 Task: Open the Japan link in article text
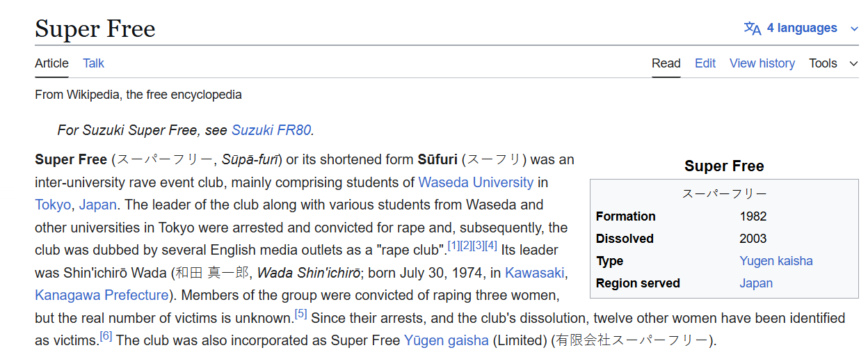(97, 205)
